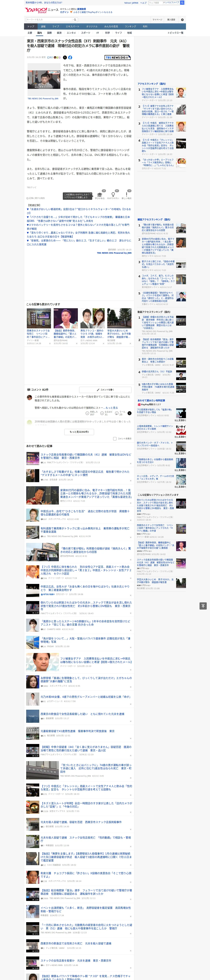The height and width of the screenshot is (980, 210).
Task: Click the 購入履歴 button
Action: pyautogui.click(x=171, y=20)
